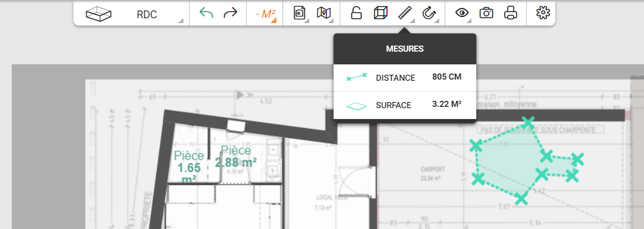Select the 3D cube view icon
The width and height of the screenshot is (644, 229).
pos(380,13)
